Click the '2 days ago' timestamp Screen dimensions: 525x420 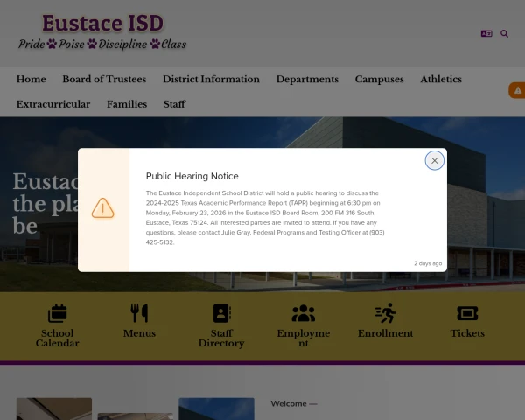428,263
